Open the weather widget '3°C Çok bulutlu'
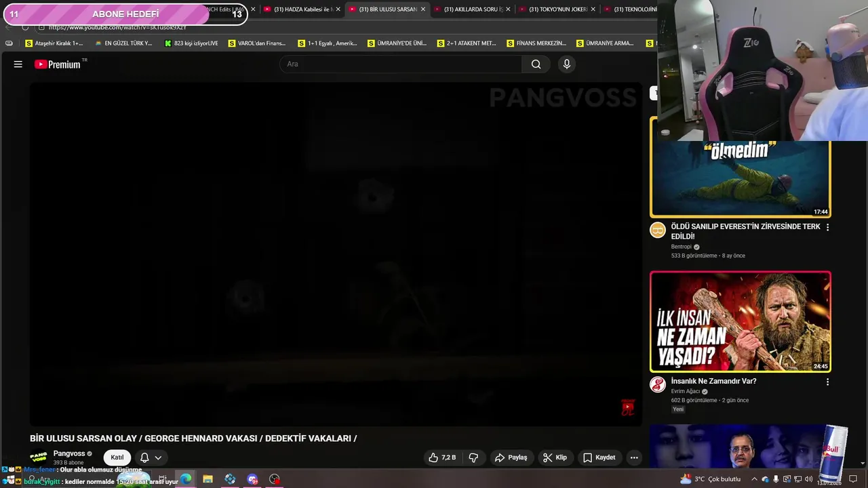This screenshot has width=868, height=488. 711,479
